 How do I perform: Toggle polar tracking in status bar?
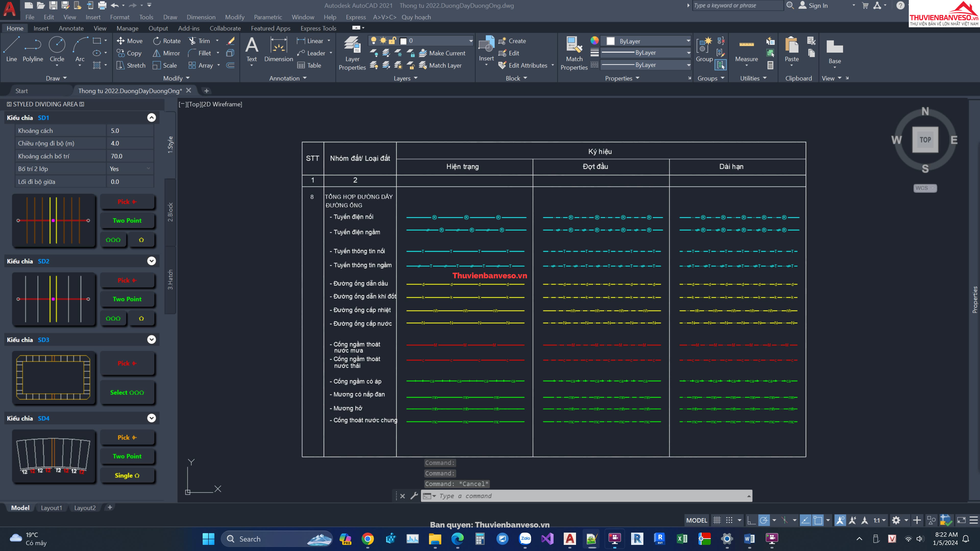pos(764,520)
